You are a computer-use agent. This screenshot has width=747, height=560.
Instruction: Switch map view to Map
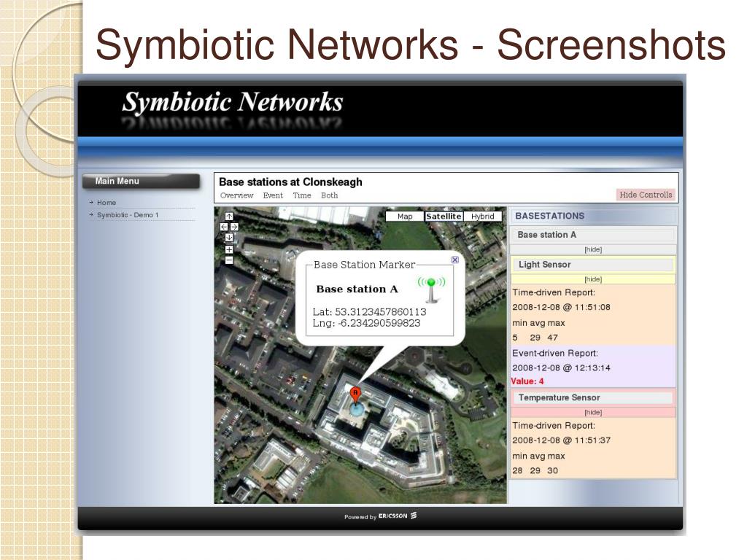coord(405,216)
